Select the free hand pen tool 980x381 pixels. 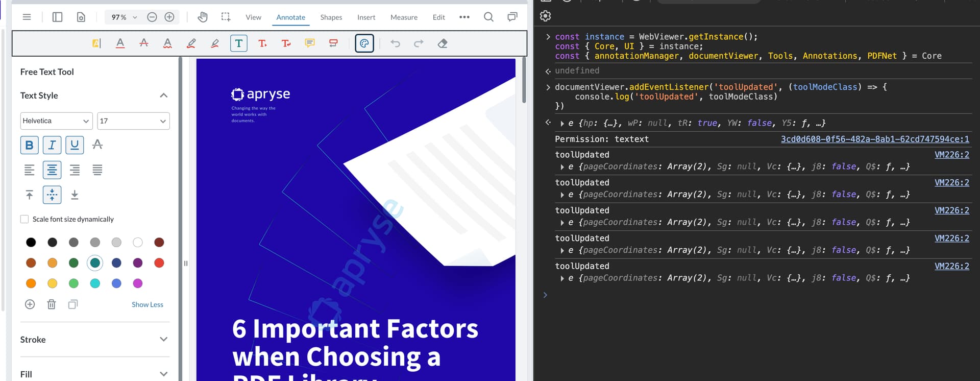(191, 43)
